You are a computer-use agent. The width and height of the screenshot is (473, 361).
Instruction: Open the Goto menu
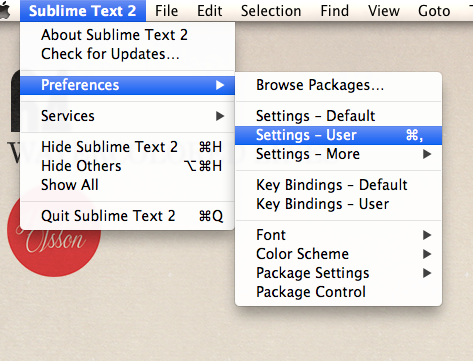[x=434, y=11]
